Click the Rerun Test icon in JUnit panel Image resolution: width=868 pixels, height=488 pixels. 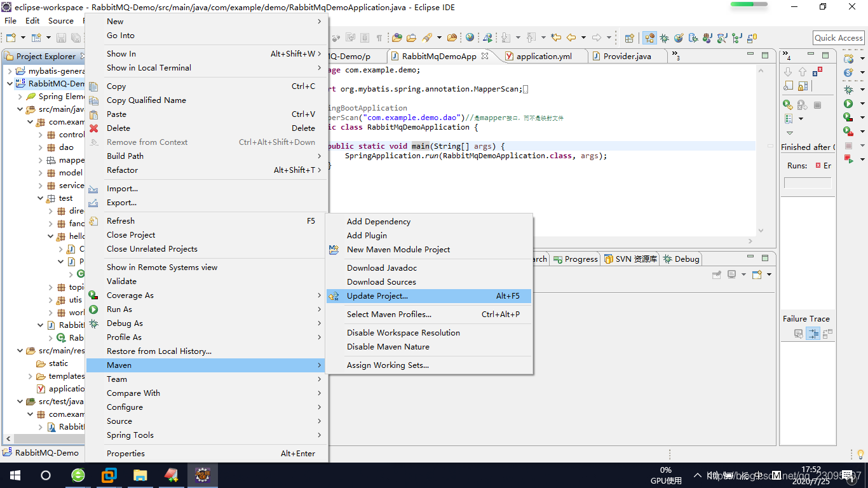pos(788,105)
